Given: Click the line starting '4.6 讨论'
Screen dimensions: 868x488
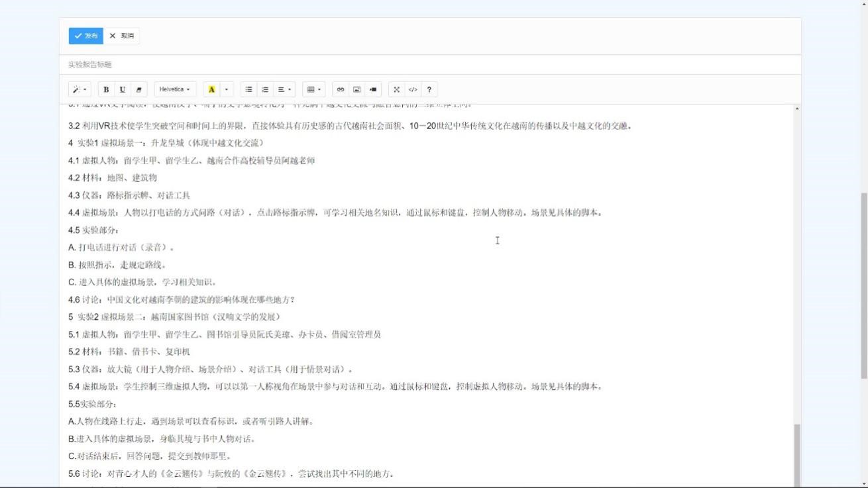Looking at the screenshot, I should (182, 299).
